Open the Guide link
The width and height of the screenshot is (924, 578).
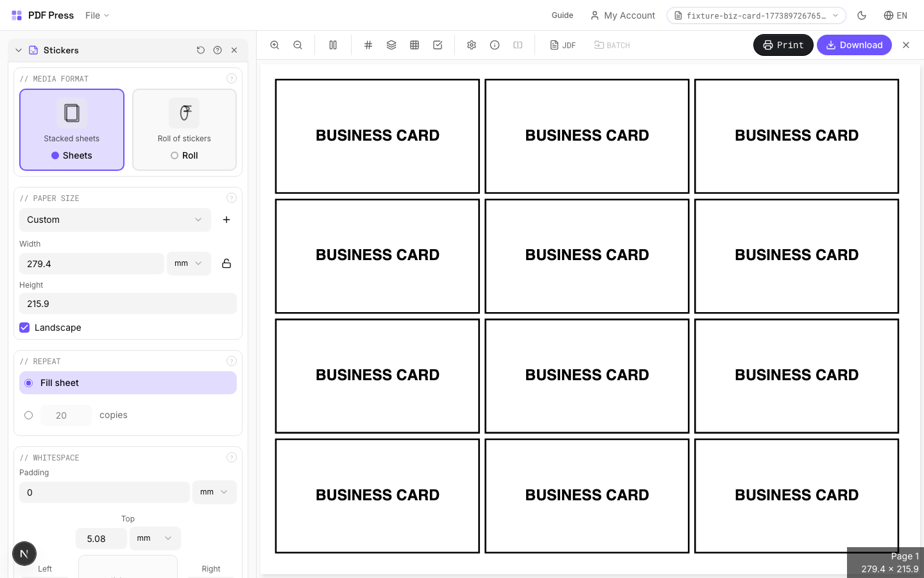coord(562,15)
